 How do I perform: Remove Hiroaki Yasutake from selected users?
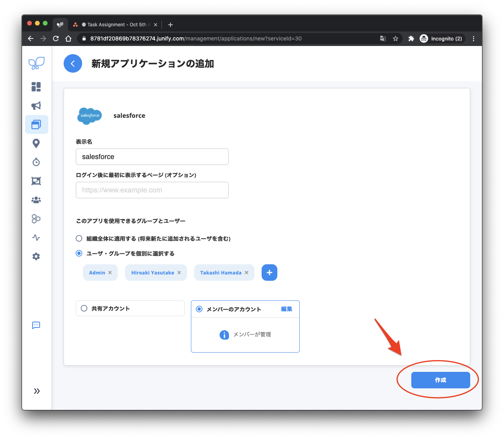(179, 273)
